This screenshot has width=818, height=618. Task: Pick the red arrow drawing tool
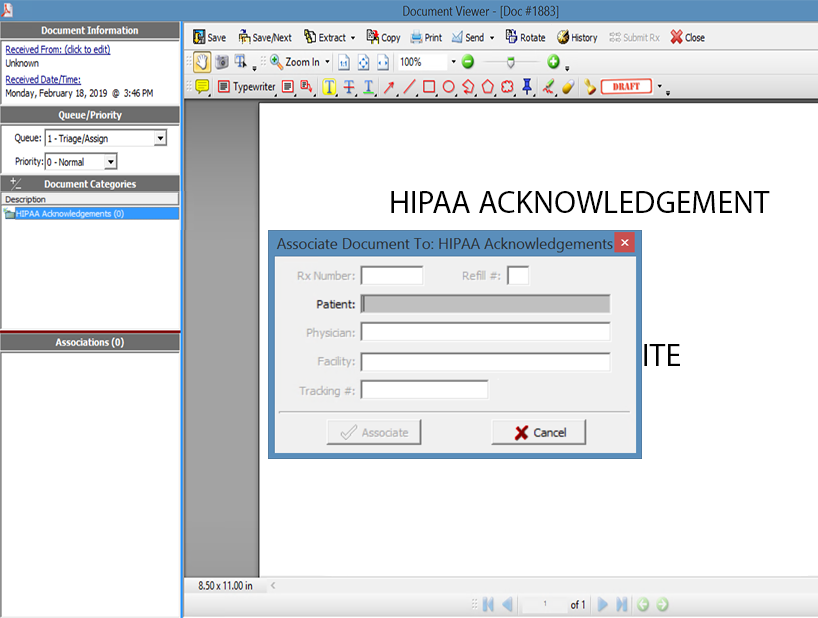pyautogui.click(x=389, y=87)
